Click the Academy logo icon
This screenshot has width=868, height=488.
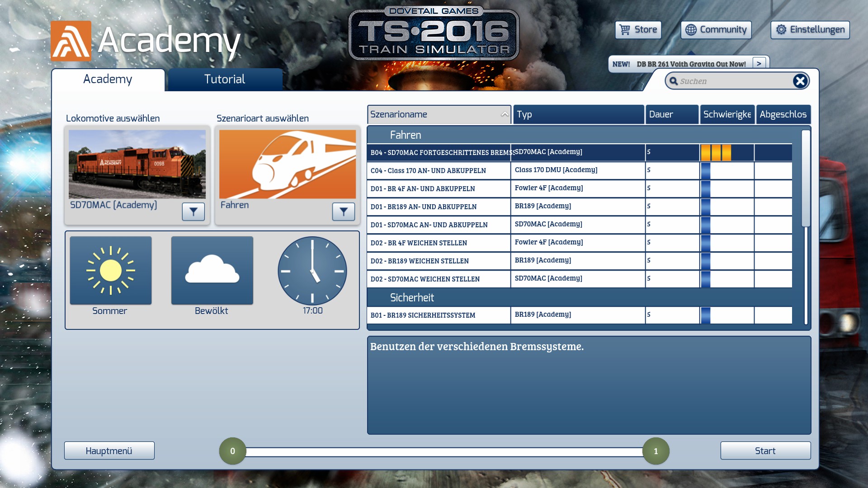click(71, 41)
